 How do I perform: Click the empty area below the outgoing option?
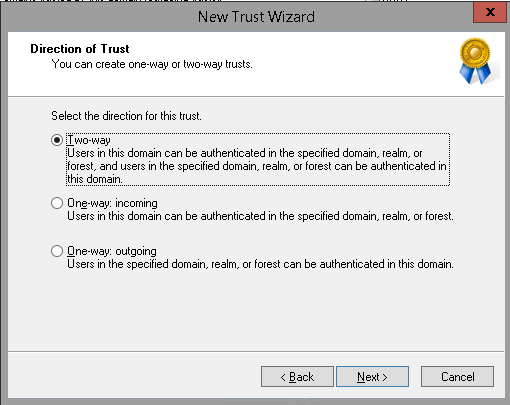(256, 310)
